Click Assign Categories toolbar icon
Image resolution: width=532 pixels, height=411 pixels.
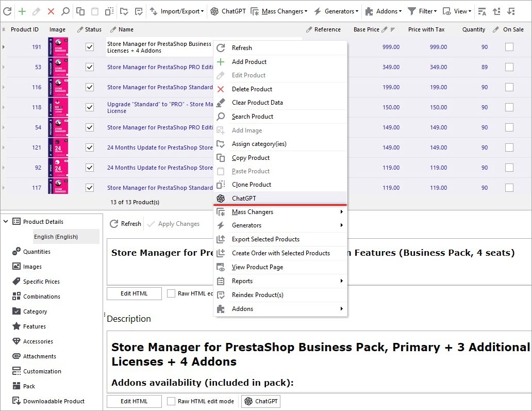click(124, 11)
